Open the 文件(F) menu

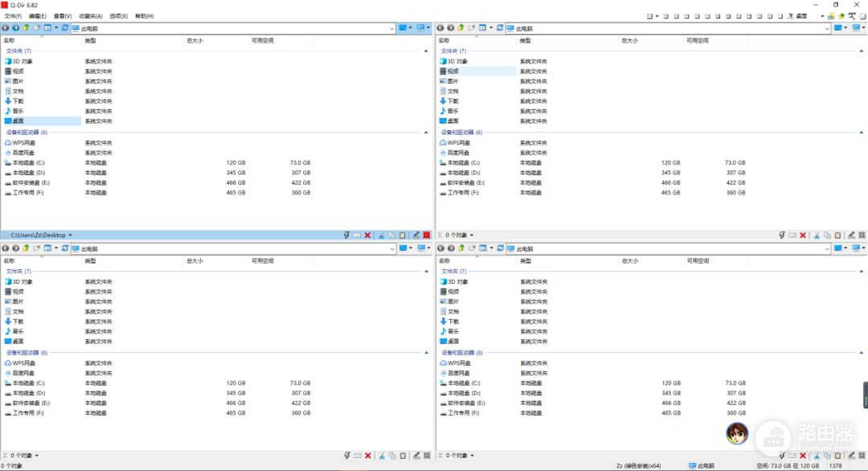click(x=13, y=15)
